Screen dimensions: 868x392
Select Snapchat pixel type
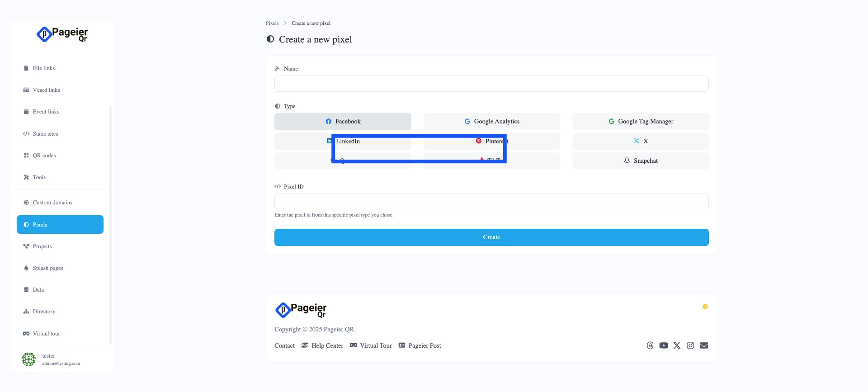click(640, 161)
